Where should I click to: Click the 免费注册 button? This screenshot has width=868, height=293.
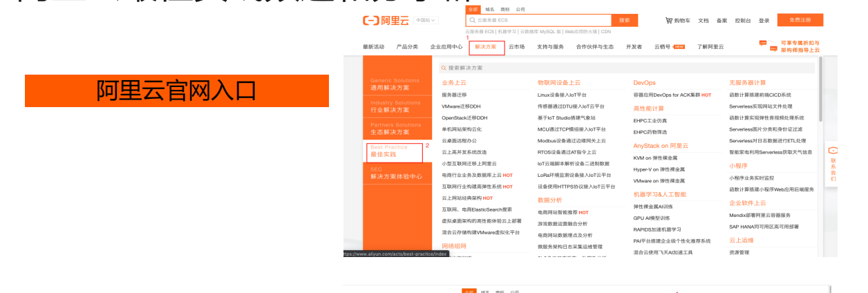pos(800,20)
